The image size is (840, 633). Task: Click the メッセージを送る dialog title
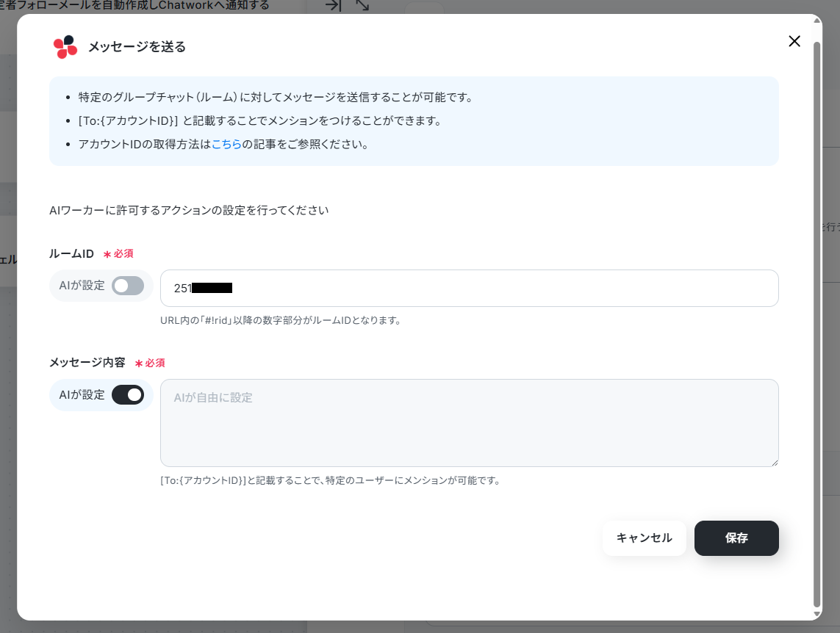(x=137, y=47)
